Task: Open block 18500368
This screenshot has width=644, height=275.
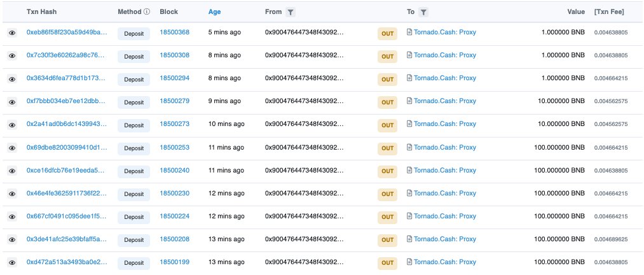Action: point(175,32)
